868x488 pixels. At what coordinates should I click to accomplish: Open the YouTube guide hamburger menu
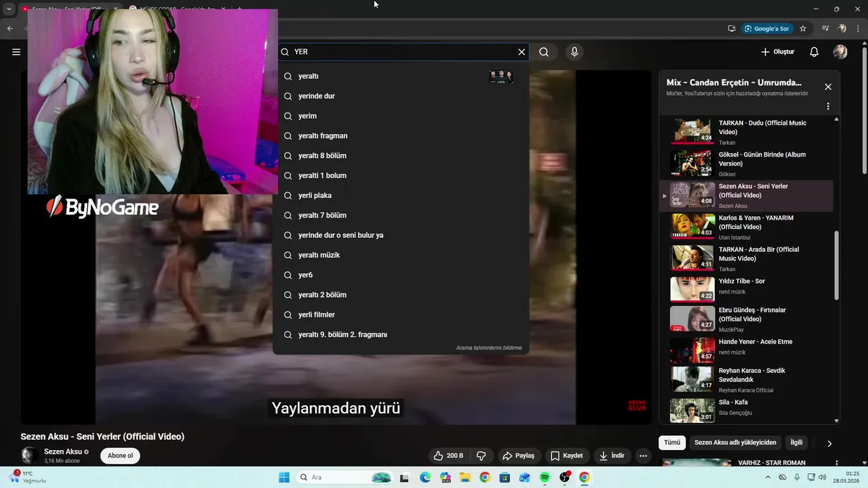16,52
